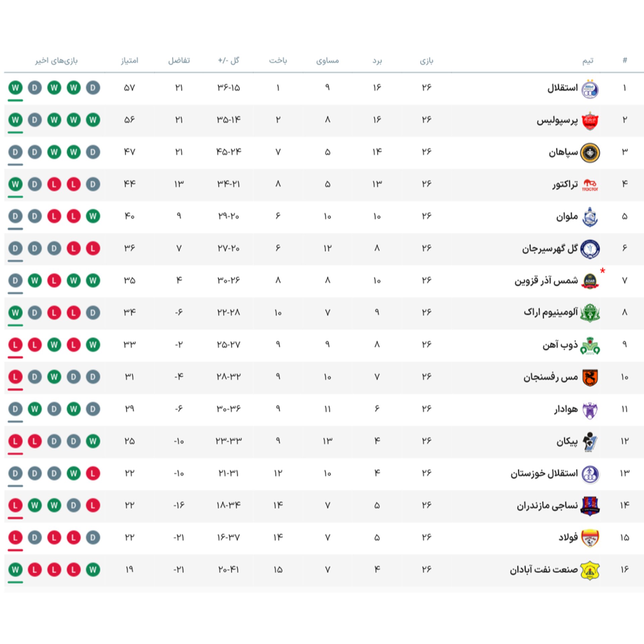644x644 pixels.
Task: Click the Paykan club logo
Action: (590, 442)
